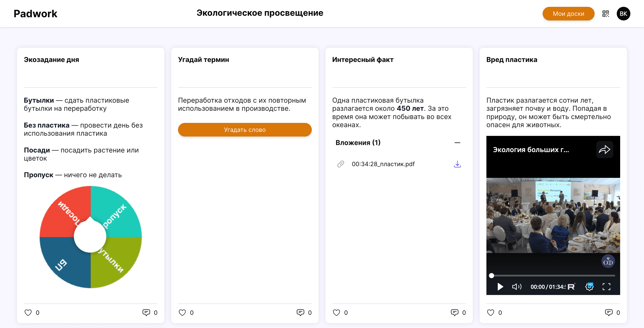This screenshot has width=644, height=328.
Task: Click the BK user avatar
Action: pos(623,13)
